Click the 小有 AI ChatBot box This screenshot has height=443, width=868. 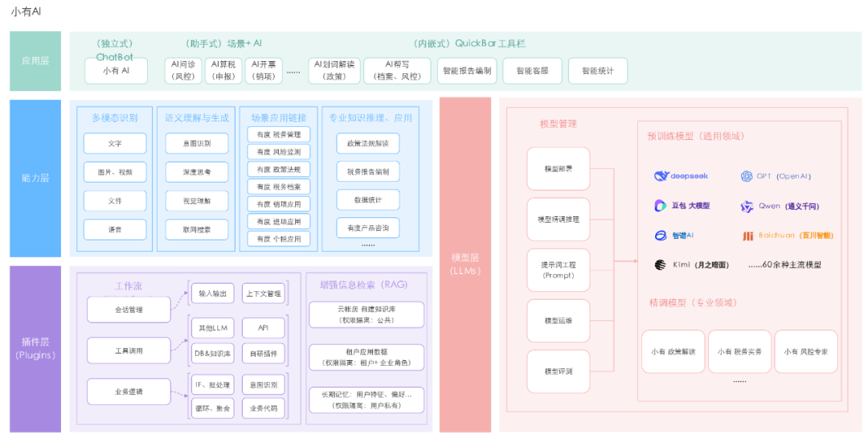coord(117,71)
